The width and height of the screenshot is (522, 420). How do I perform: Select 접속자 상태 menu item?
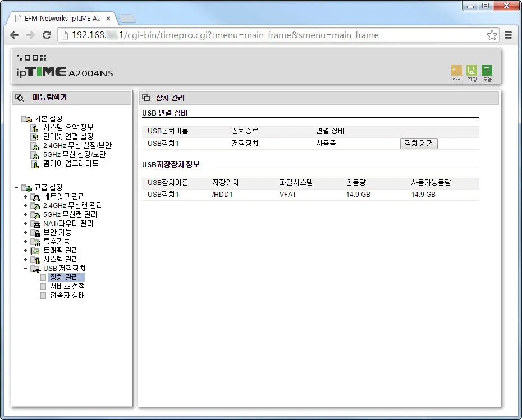(67, 296)
